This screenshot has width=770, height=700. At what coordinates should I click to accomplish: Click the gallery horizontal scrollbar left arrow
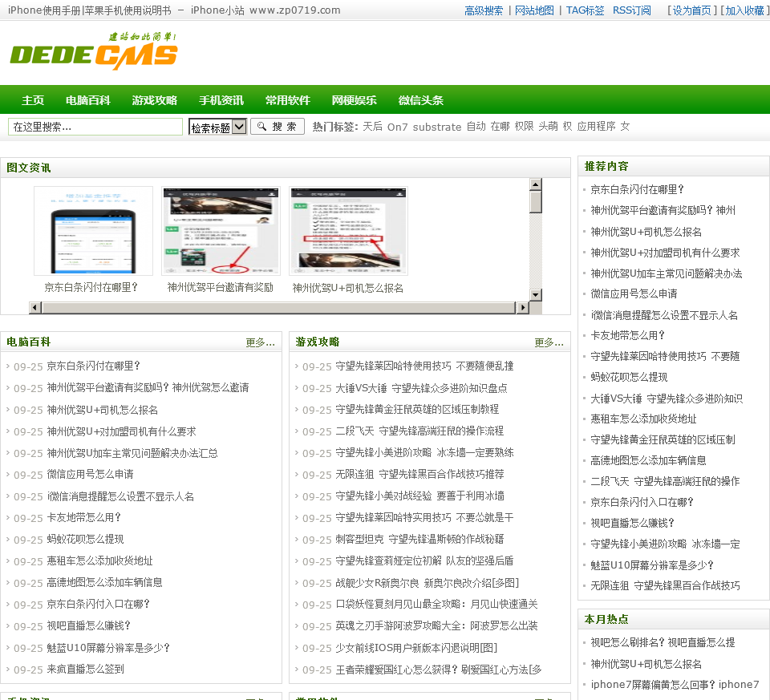pos(34,307)
